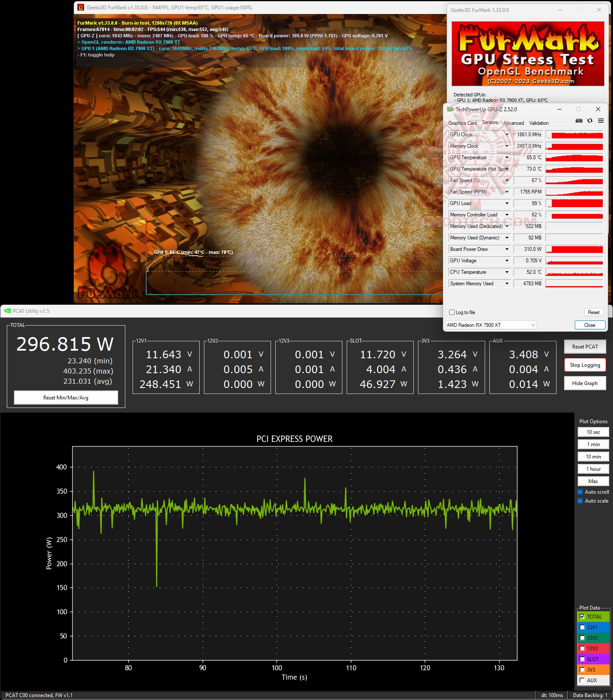Click the Reset PCAT button
613x700 pixels.
[x=585, y=347]
